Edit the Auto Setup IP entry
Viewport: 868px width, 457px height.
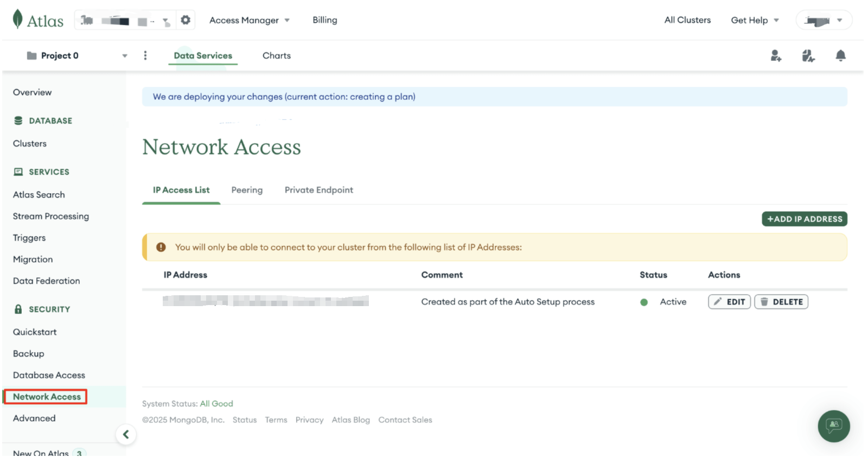coord(729,302)
